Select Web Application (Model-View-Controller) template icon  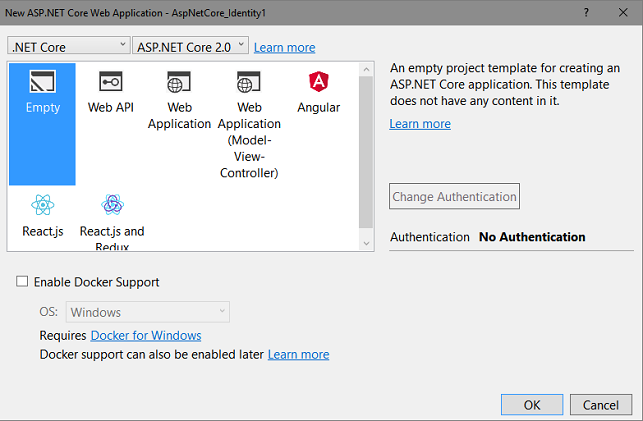(249, 81)
